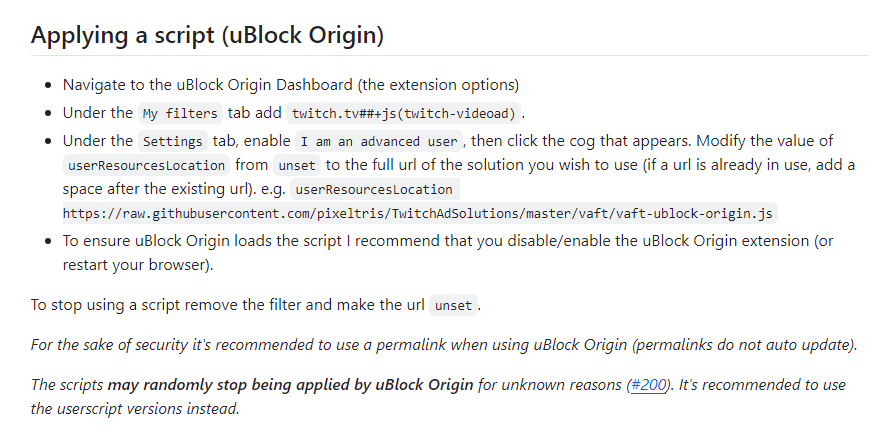Click the raw.githubusercontent.com vaft-ublock-origin.js URL
Screen dimensions: 889x432
click(x=417, y=214)
